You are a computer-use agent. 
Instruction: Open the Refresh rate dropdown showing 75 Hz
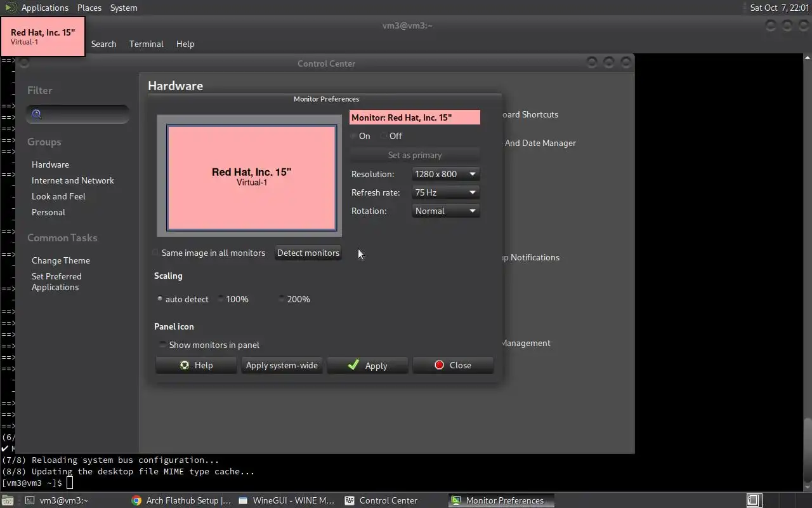pyautogui.click(x=445, y=192)
